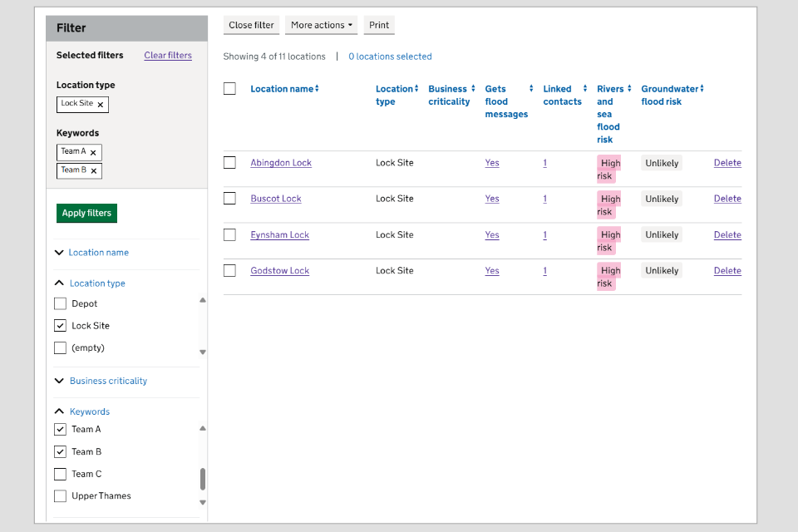
Task: Open the More actions menu
Action: (321, 25)
